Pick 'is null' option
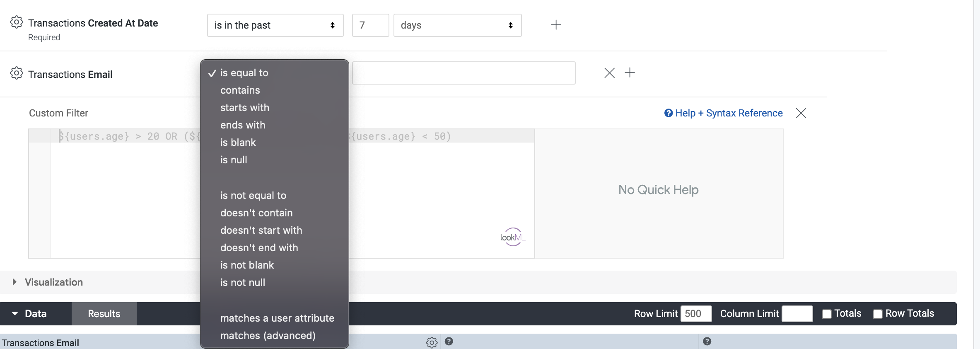Viewport: 980px width, 349px height. [x=275, y=160]
